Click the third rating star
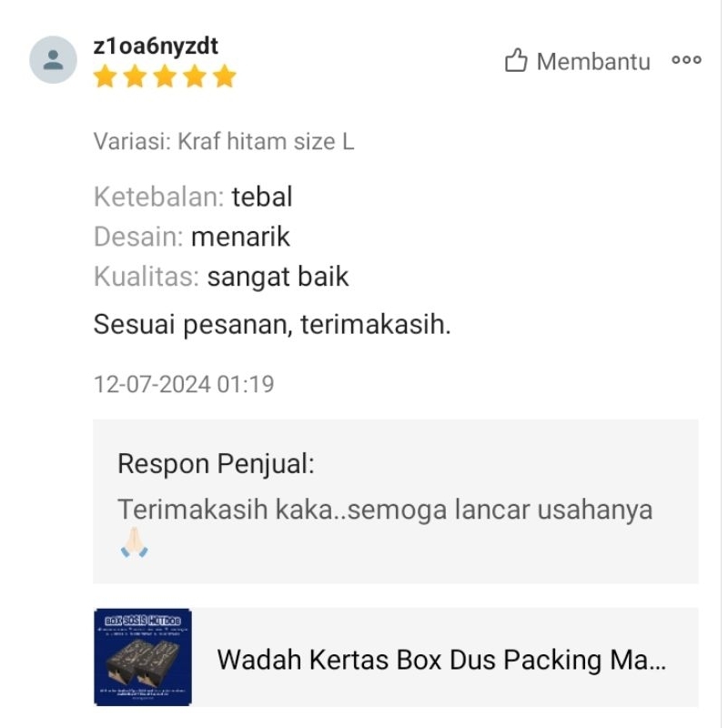The image size is (728, 728). point(165,76)
